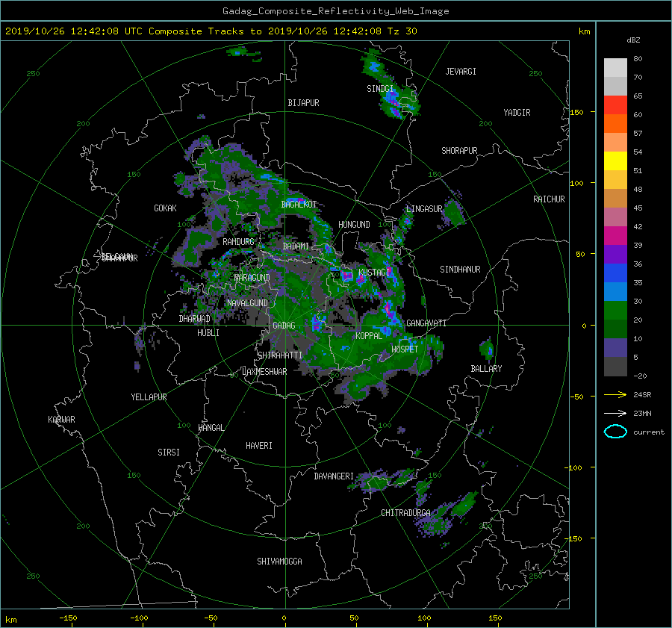Click the 150 km mark on right axis
672x628 pixels.
[x=577, y=112]
